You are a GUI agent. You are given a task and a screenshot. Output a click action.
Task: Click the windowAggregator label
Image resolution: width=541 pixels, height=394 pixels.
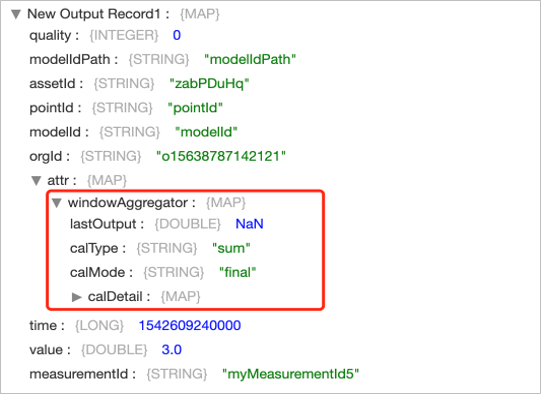128,203
